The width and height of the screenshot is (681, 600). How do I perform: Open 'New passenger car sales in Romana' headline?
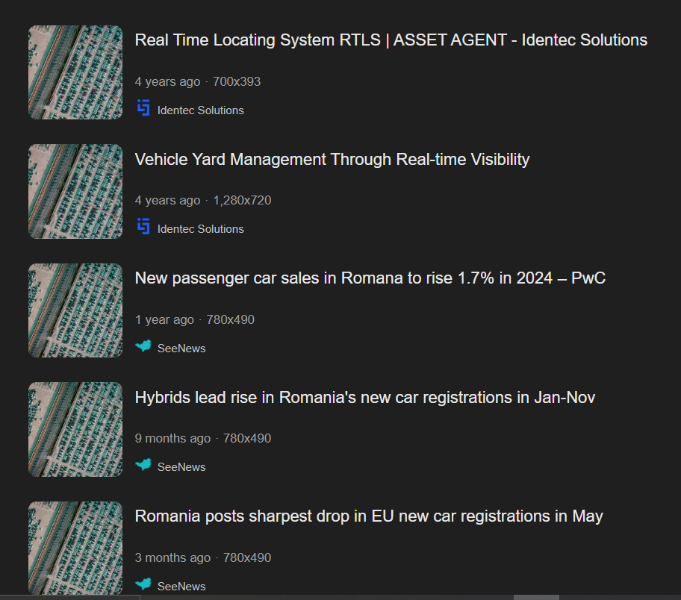pyautogui.click(x=370, y=278)
